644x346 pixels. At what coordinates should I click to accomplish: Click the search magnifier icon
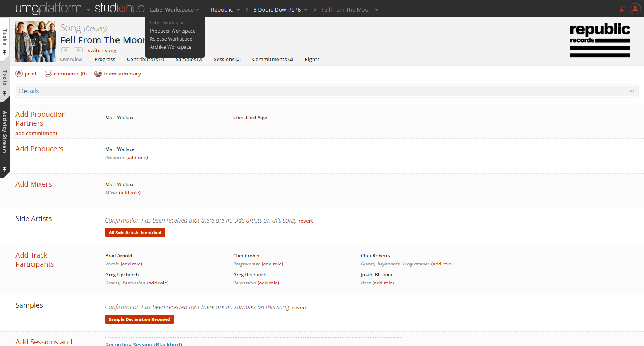coord(622,9)
